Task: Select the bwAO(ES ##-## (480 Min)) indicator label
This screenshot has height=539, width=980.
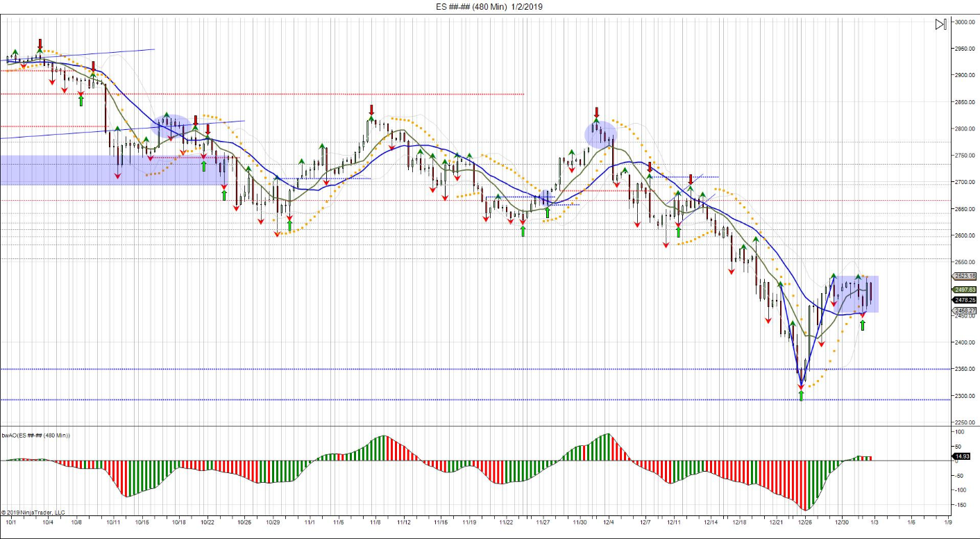Action: (36, 436)
